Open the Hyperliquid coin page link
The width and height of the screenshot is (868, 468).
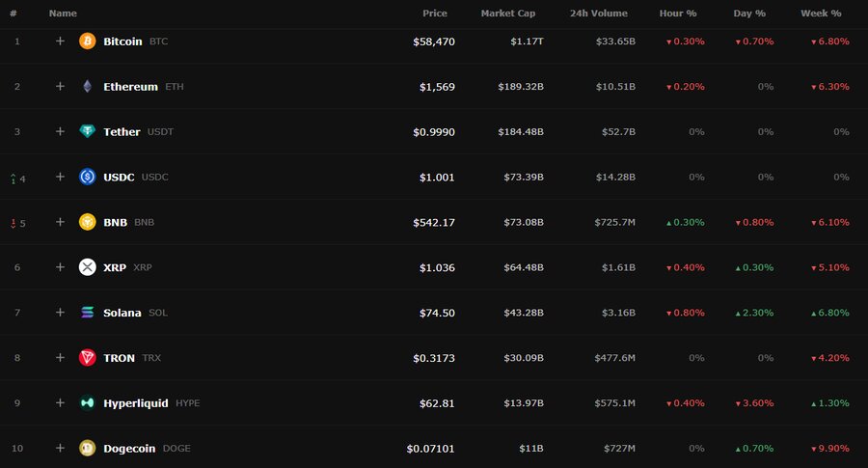tap(136, 403)
